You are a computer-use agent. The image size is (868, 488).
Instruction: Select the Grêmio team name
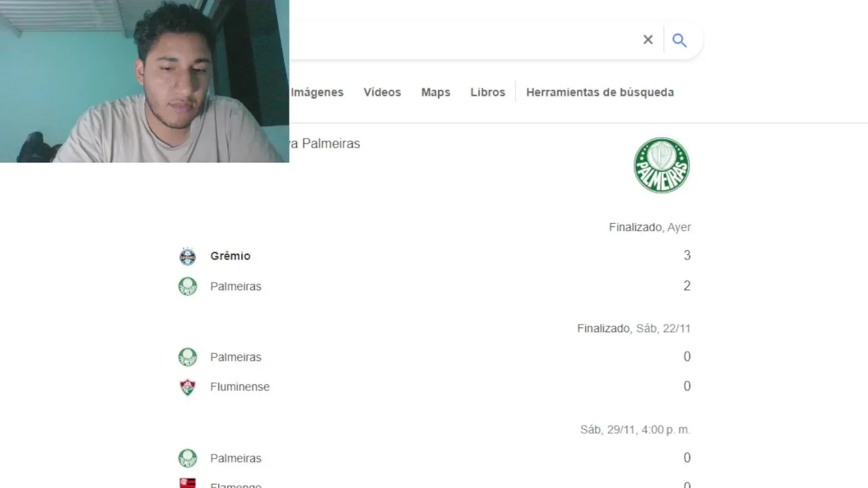[231, 256]
